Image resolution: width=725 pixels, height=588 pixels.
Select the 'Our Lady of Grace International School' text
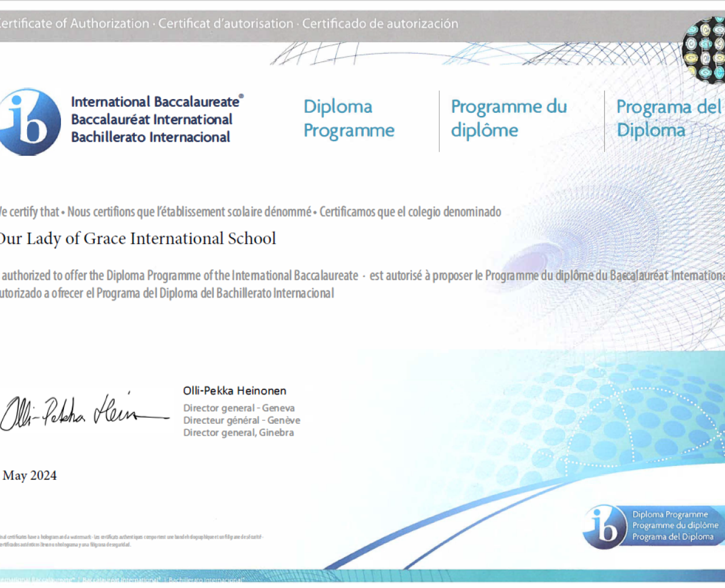coord(137,238)
